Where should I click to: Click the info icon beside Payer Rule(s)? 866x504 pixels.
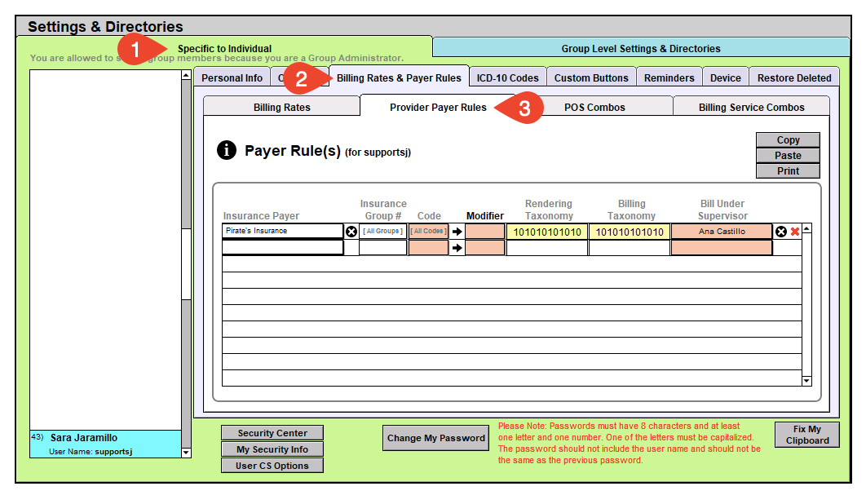[x=226, y=150]
